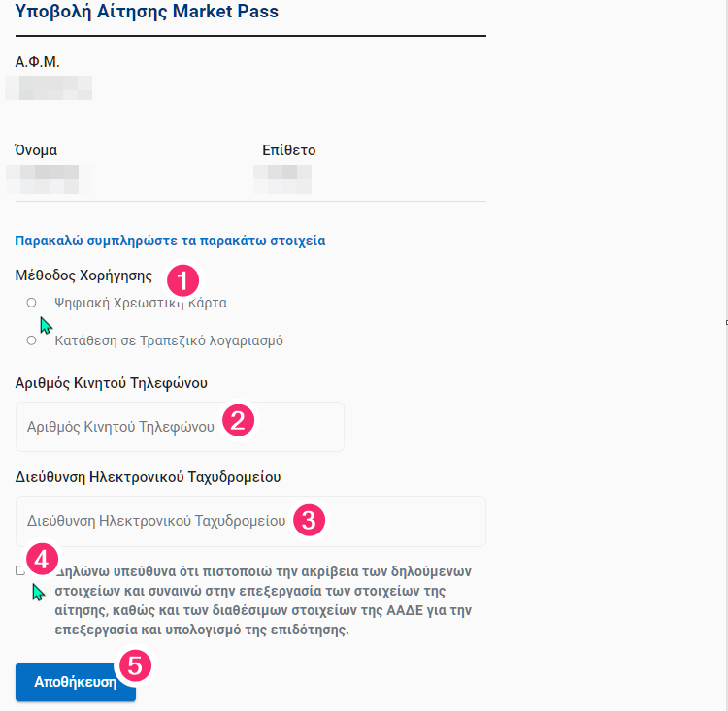The height and width of the screenshot is (711, 728).
Task: Click the Ψηφιακή Χρεωστική κάρτα label text
Action: [x=141, y=303]
